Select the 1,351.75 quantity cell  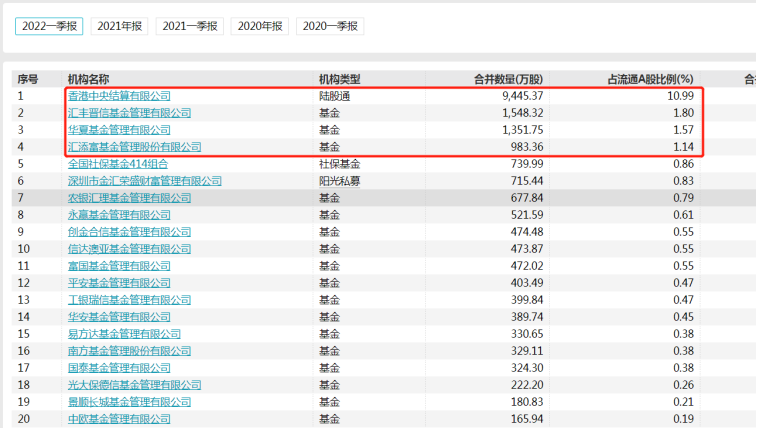click(x=523, y=130)
